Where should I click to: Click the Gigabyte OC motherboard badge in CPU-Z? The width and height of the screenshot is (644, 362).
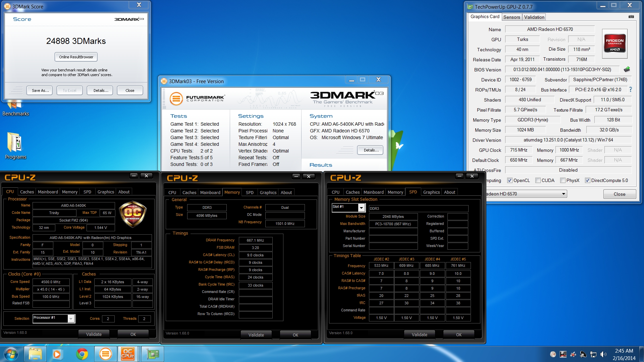(x=133, y=214)
